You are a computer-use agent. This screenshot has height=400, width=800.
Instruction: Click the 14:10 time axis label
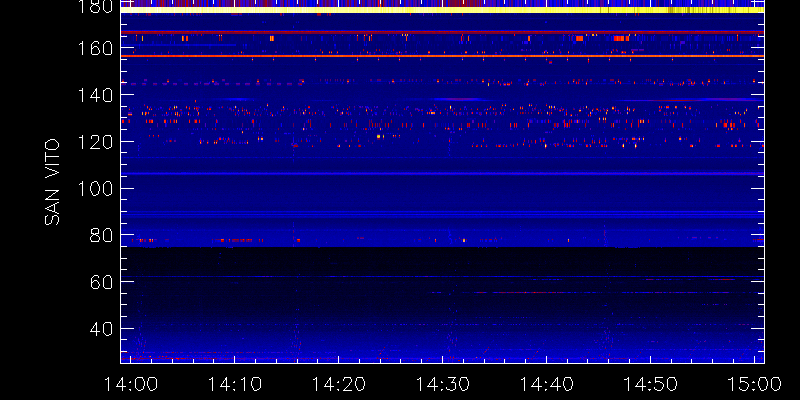click(234, 384)
